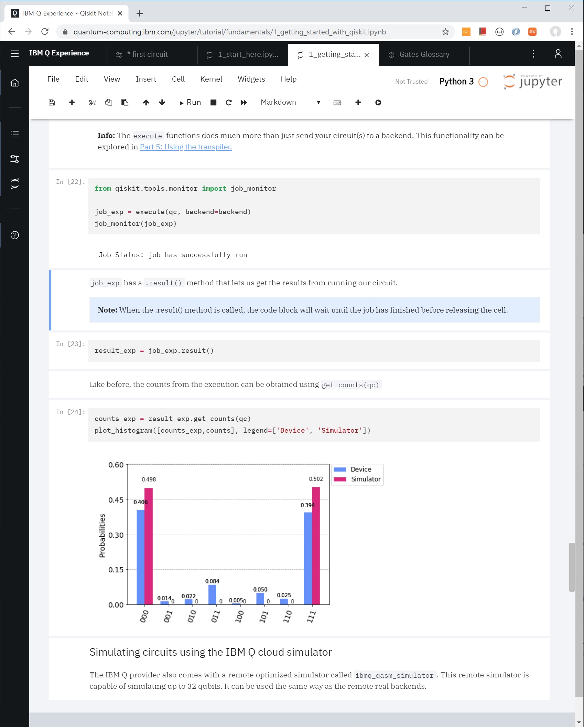This screenshot has width=584, height=728.
Task: Click the Not Trusted notebook button
Action: tap(411, 82)
